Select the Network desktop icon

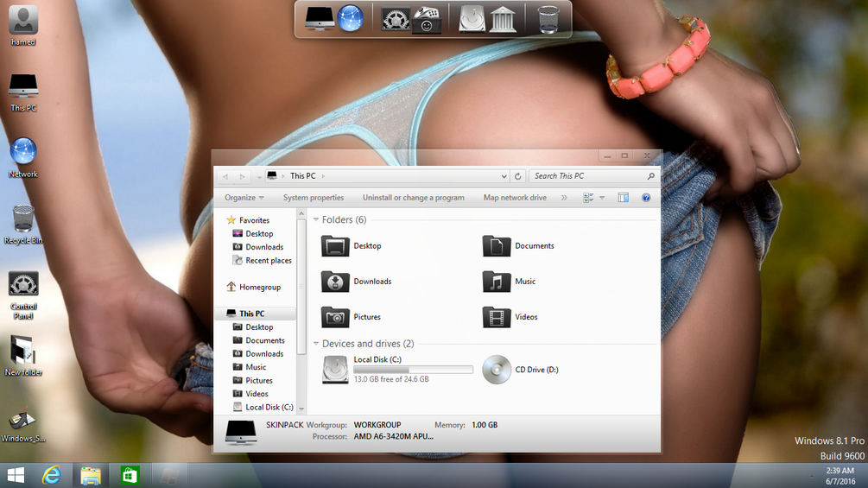pos(23,158)
